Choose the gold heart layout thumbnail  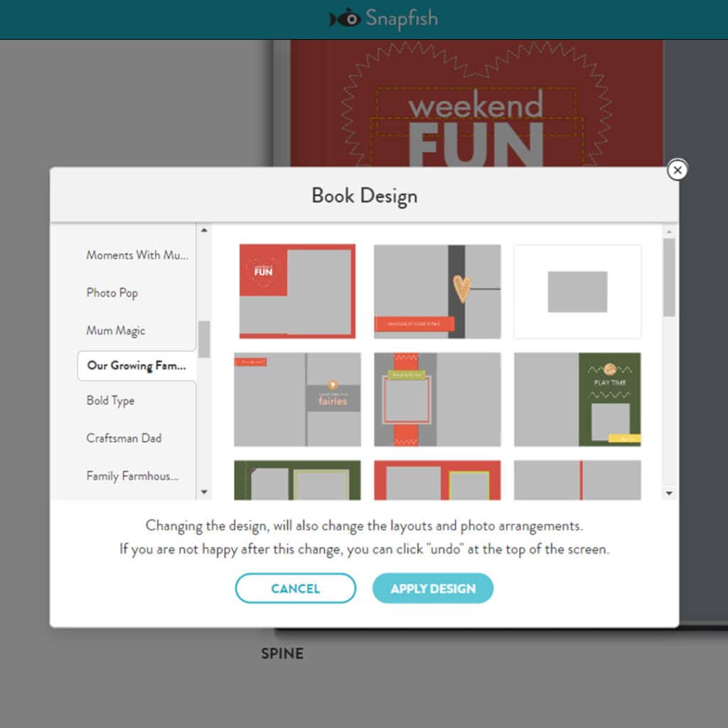[x=437, y=291]
